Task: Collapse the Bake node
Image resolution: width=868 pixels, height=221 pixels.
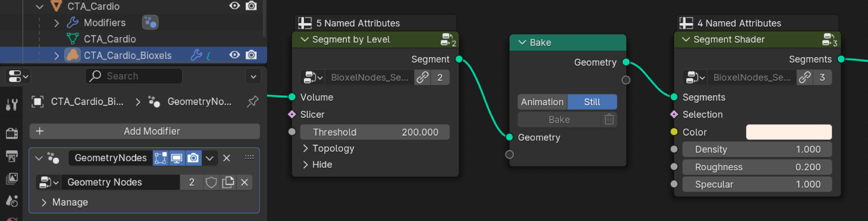Action: (522, 42)
